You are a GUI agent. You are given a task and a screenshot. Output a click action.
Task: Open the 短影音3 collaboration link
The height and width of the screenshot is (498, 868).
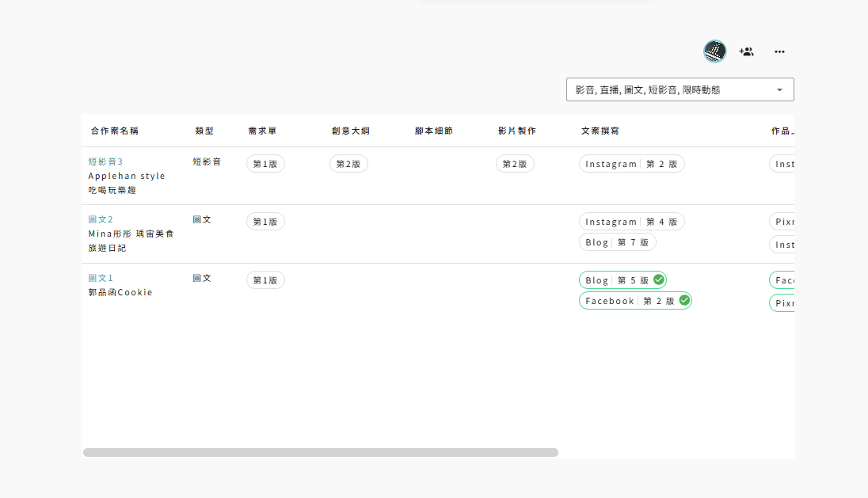click(x=105, y=162)
